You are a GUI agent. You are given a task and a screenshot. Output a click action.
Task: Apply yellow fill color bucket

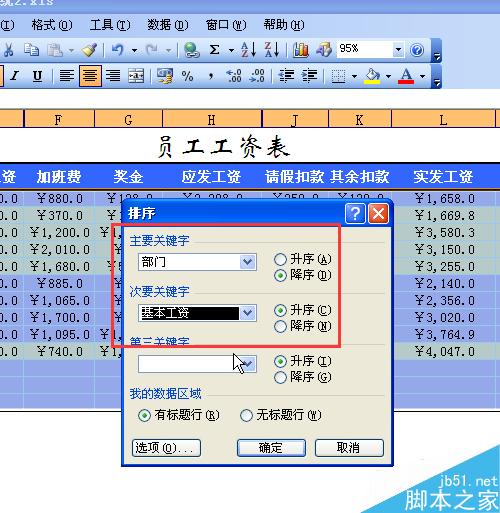[x=373, y=76]
